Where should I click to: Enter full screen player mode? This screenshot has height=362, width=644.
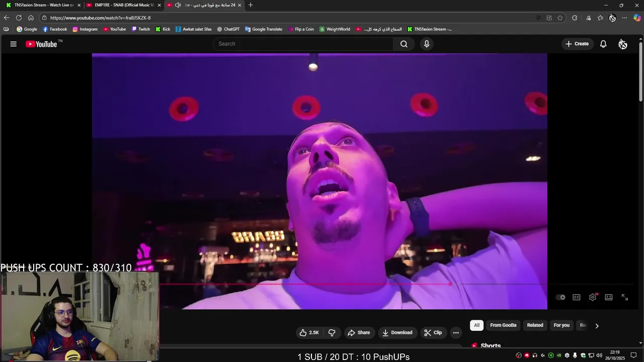click(625, 297)
